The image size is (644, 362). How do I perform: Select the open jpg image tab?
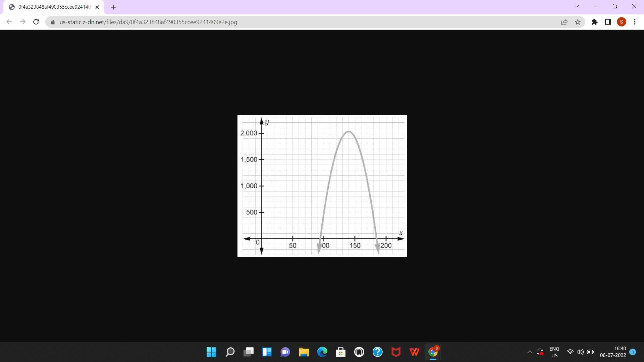point(54,7)
